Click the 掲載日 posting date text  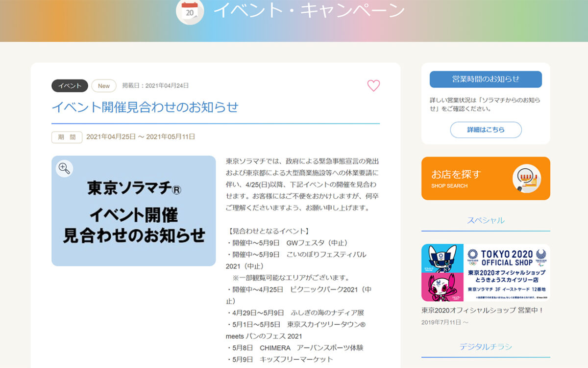tap(156, 85)
